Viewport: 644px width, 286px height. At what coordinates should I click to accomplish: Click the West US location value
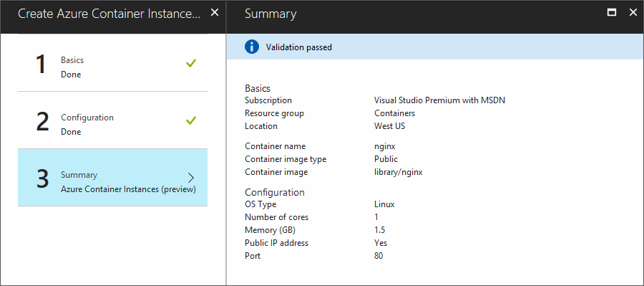(389, 126)
